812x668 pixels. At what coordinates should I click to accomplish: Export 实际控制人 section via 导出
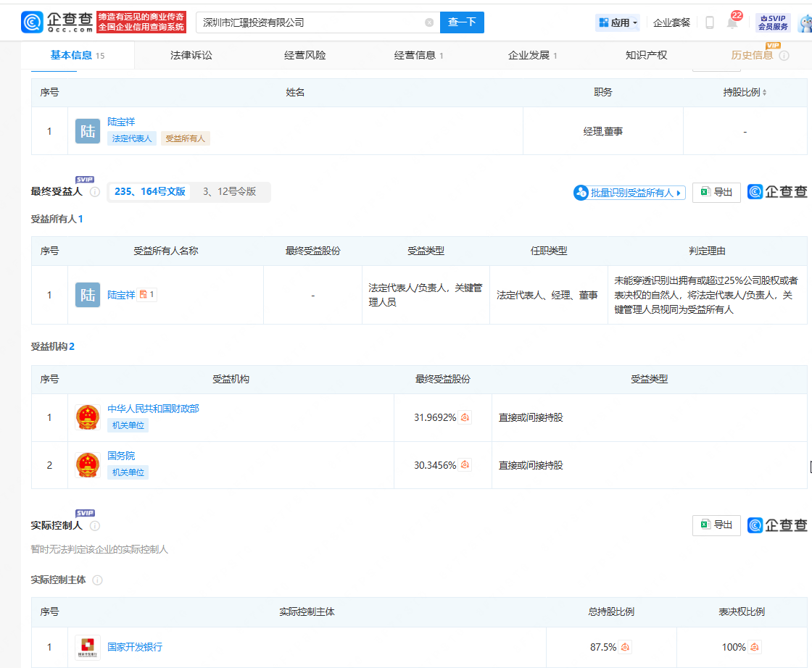(x=716, y=525)
